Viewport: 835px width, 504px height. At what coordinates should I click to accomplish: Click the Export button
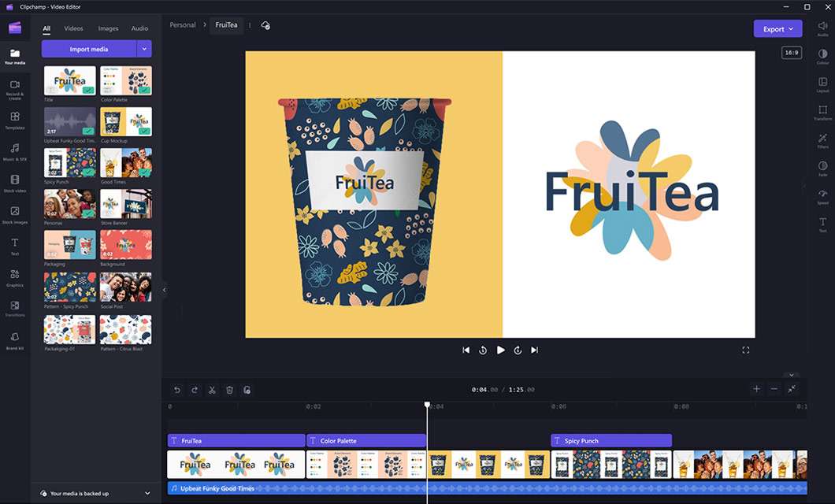(777, 29)
